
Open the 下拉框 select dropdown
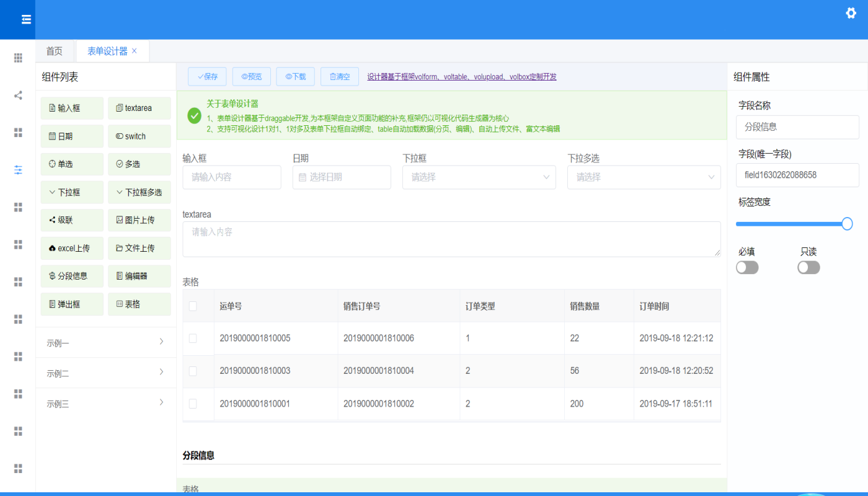click(x=479, y=177)
